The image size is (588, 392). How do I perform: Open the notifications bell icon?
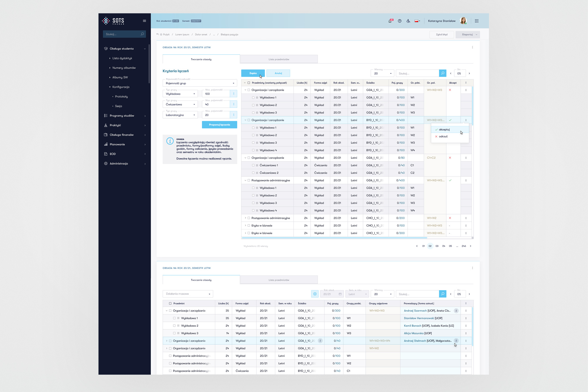click(x=390, y=21)
